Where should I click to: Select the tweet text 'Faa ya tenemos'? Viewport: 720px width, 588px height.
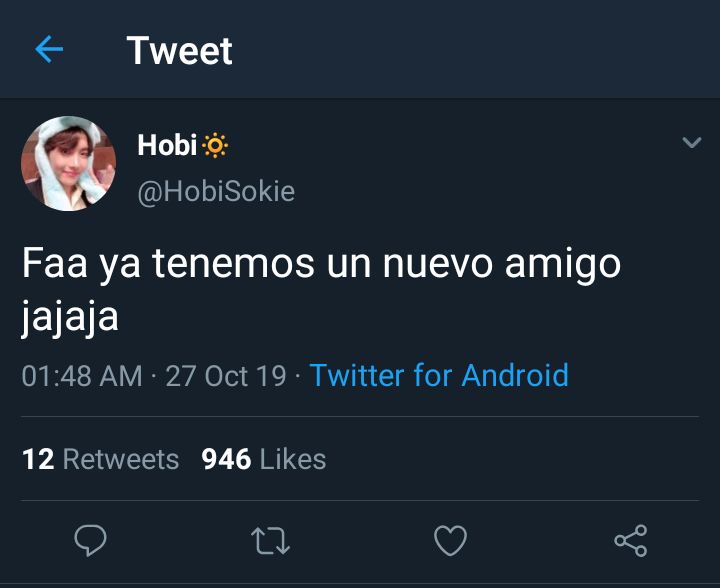[169, 263]
